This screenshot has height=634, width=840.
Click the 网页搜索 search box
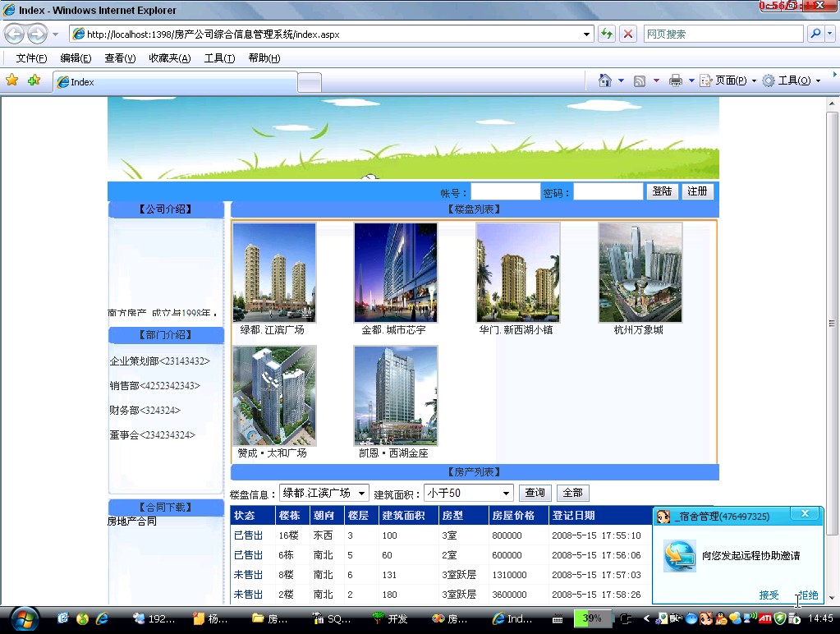[x=723, y=34]
